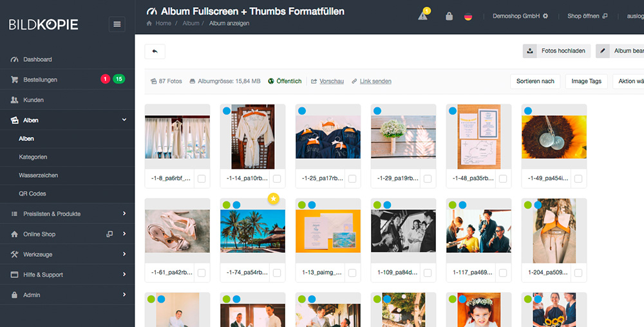Expand the Online Shop chevron
The image size is (644, 327).
point(124,234)
